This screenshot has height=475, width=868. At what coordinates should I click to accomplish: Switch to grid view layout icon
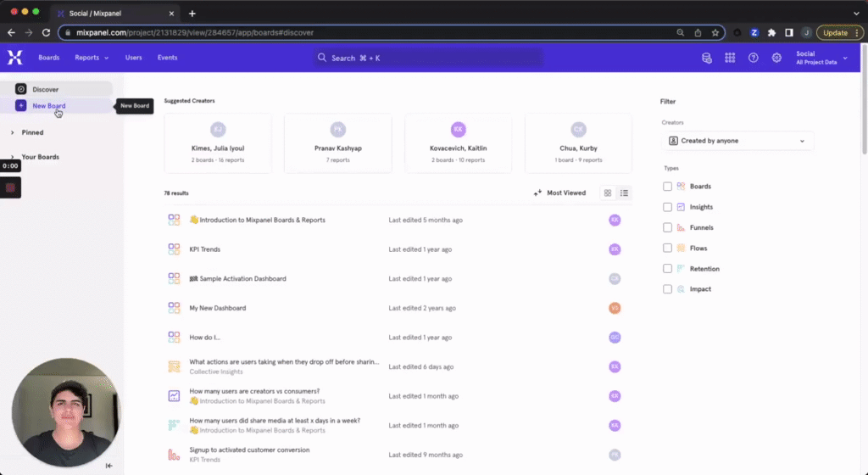tap(608, 193)
